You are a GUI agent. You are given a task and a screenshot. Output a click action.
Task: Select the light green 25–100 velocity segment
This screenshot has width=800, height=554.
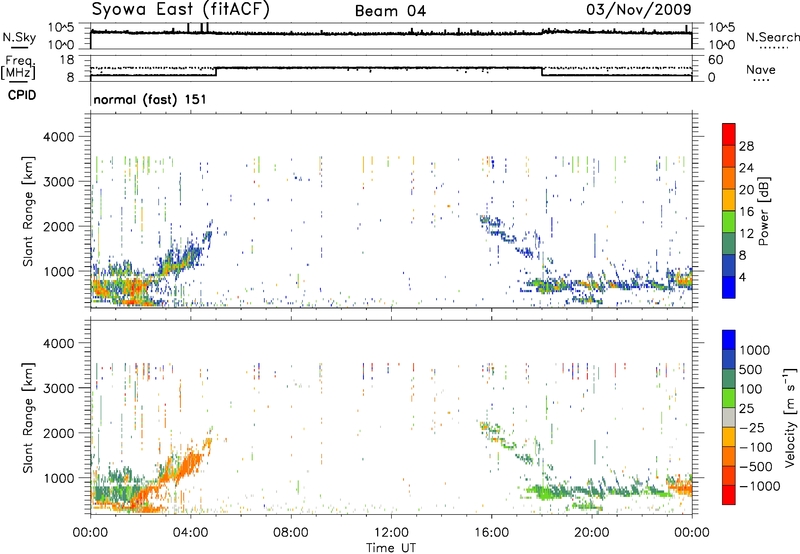click(729, 398)
